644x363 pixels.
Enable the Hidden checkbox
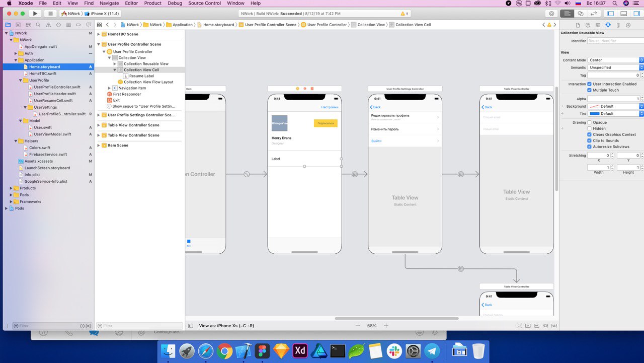pyautogui.click(x=590, y=128)
